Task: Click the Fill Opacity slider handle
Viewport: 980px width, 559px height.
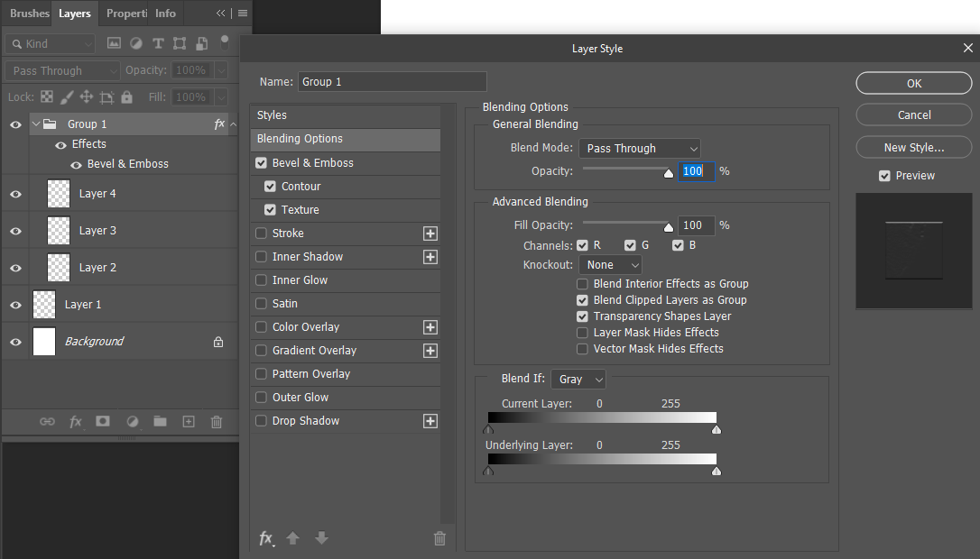Action: pos(669,228)
